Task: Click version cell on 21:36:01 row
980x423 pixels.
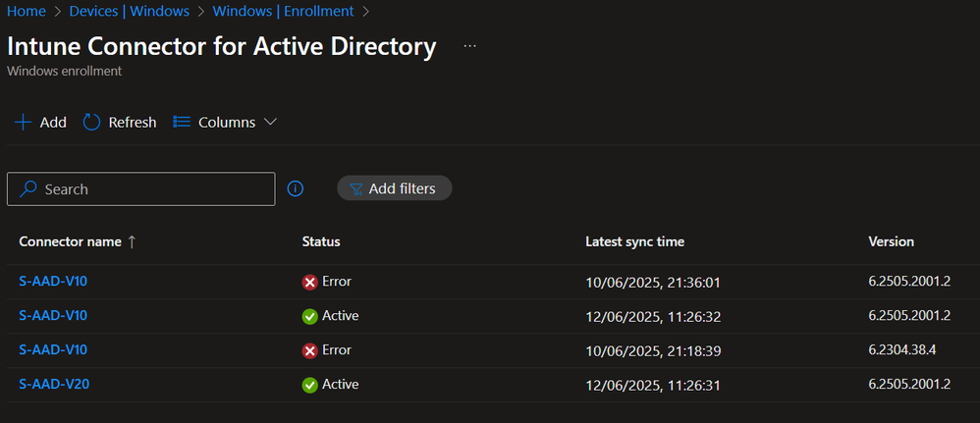Action: [909, 282]
